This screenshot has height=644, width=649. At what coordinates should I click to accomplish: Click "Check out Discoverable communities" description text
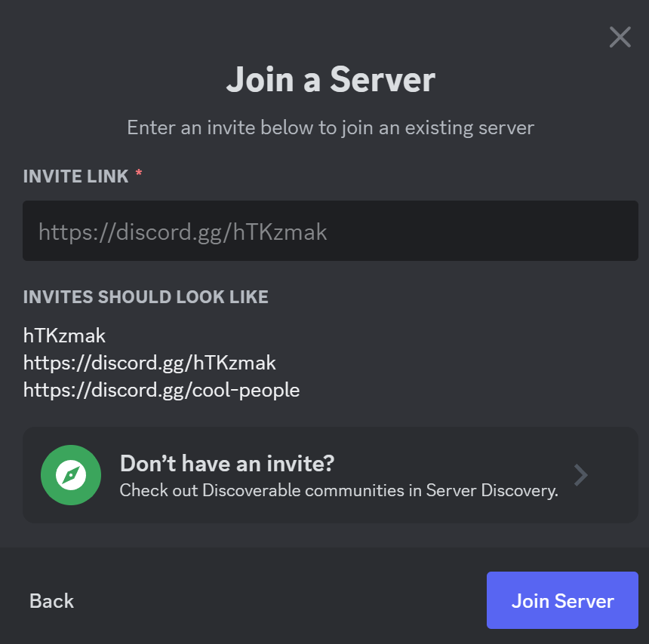[x=339, y=491]
